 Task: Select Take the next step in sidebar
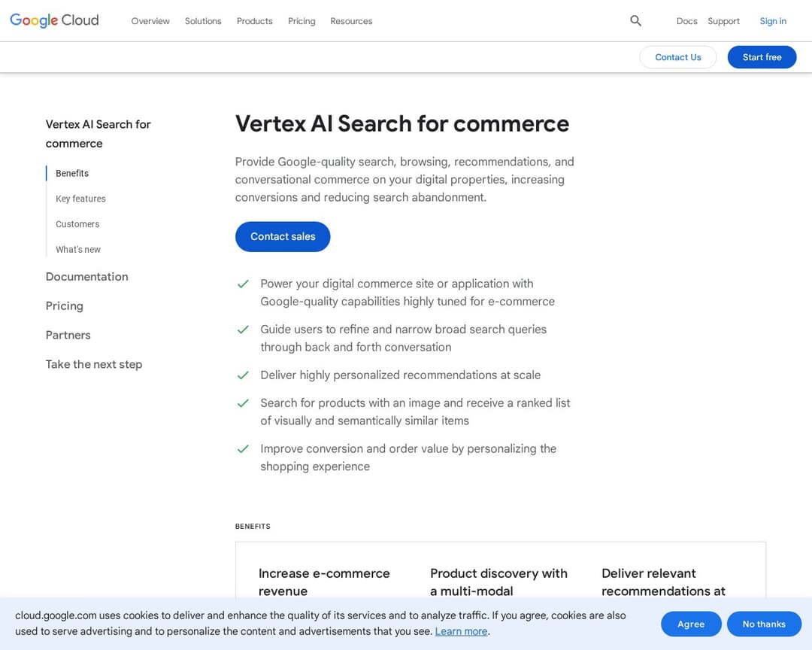click(x=94, y=364)
